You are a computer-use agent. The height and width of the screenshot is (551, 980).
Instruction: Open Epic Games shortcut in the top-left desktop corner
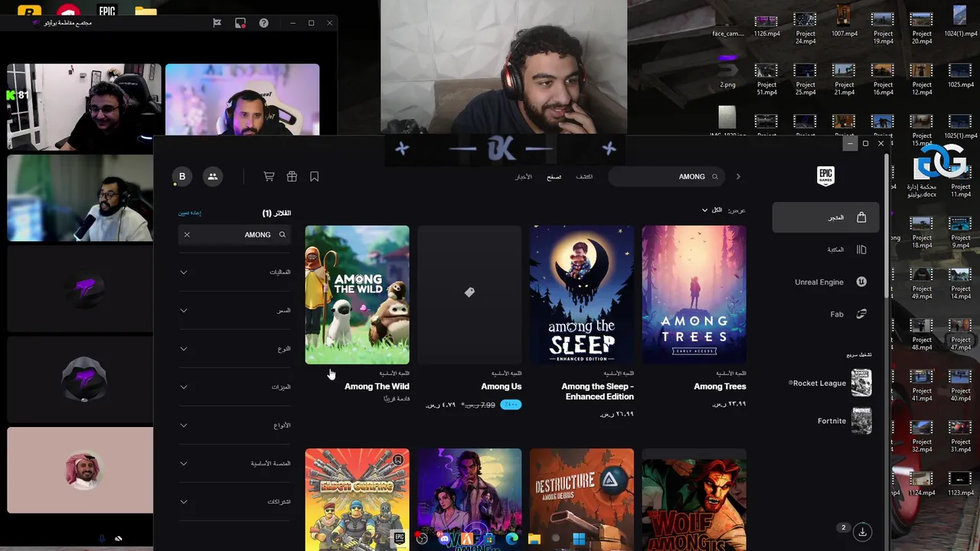click(106, 10)
